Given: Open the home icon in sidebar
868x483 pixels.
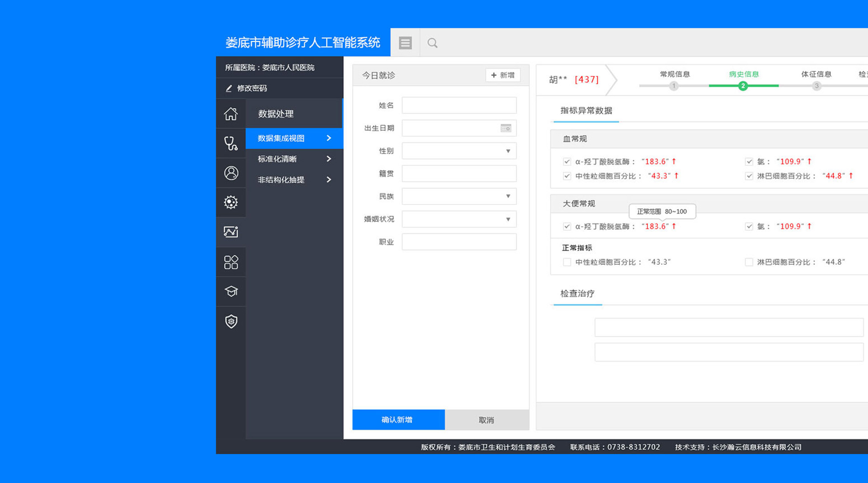Looking at the screenshot, I should click(231, 113).
